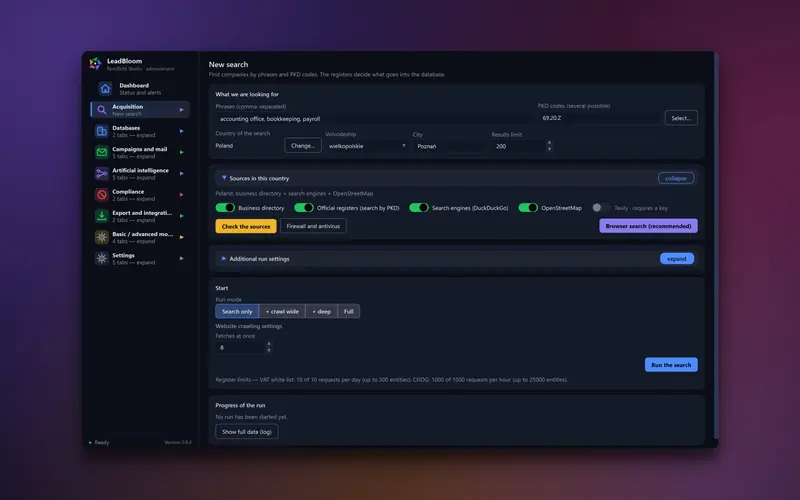Click the yellow Check the sources button
The height and width of the screenshot is (500, 800).
tap(246, 226)
